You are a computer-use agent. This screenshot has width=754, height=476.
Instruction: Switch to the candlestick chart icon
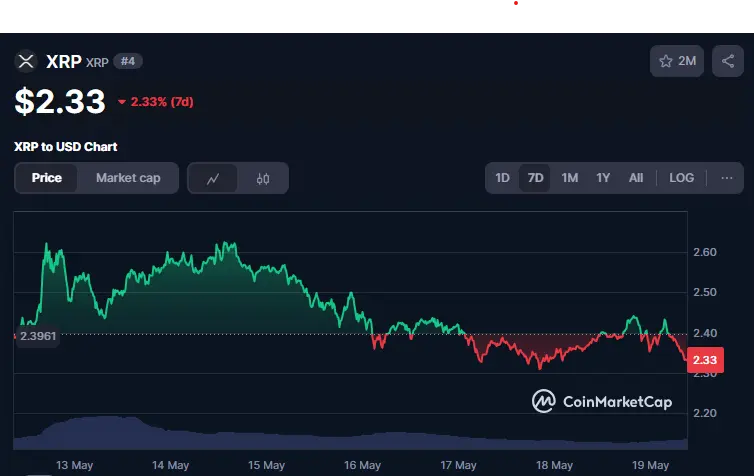point(263,179)
